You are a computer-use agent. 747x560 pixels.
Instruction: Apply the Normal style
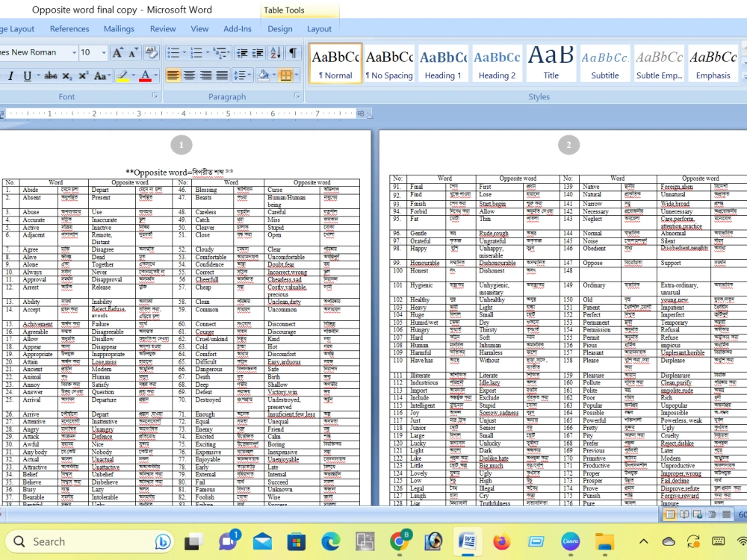(x=335, y=63)
